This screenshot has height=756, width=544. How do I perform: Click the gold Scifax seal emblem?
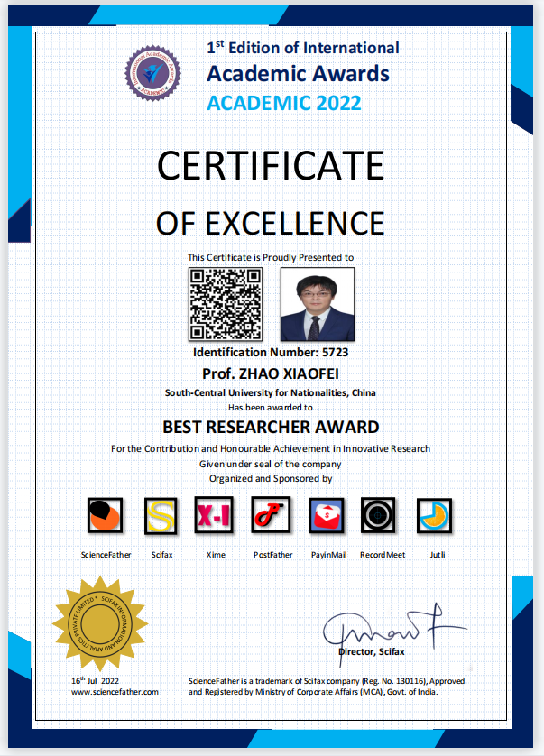[x=98, y=622]
